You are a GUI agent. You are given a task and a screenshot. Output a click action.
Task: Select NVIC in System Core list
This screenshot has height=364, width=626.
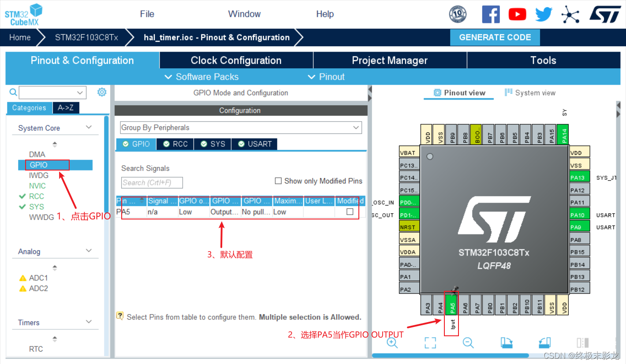37,186
